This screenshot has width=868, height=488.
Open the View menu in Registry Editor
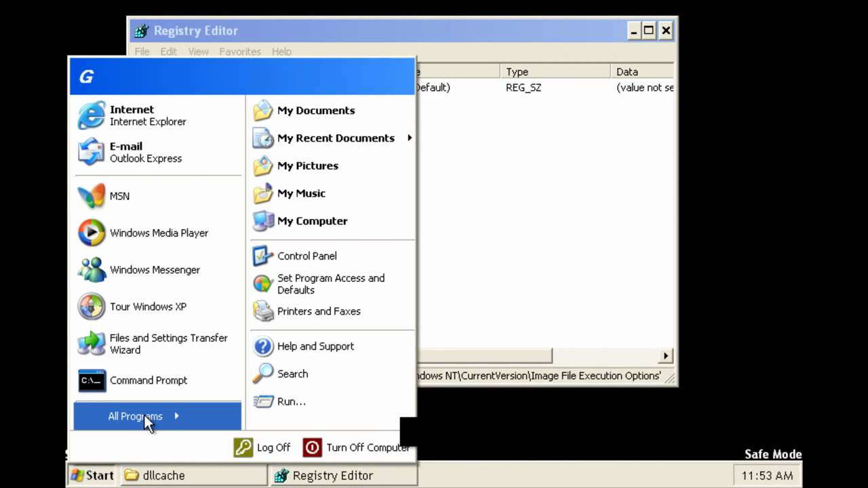[x=198, y=52]
